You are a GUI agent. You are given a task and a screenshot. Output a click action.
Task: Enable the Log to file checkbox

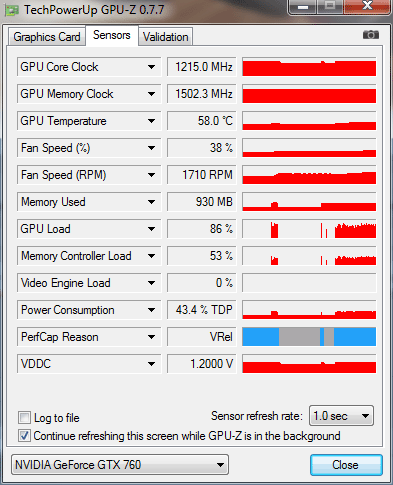24,417
